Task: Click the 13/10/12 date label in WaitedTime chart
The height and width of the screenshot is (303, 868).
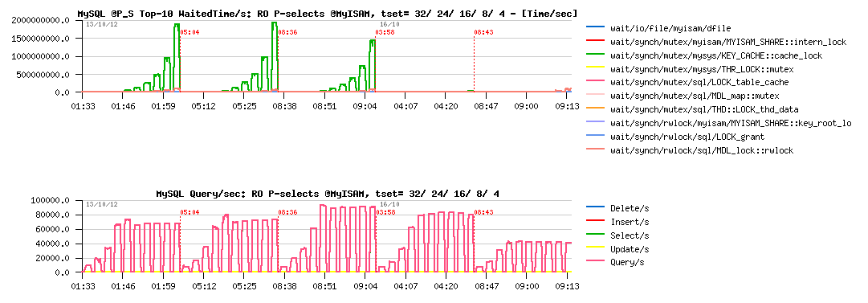Action: click(x=102, y=25)
